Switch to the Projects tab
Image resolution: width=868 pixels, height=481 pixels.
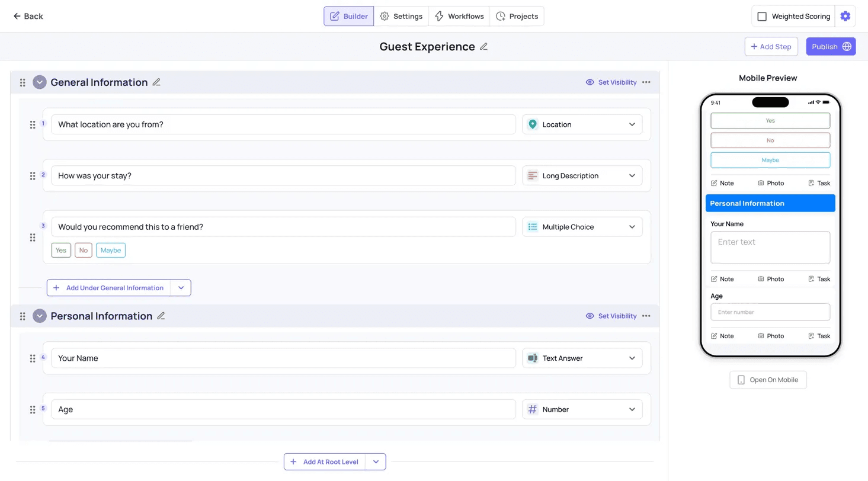(517, 16)
